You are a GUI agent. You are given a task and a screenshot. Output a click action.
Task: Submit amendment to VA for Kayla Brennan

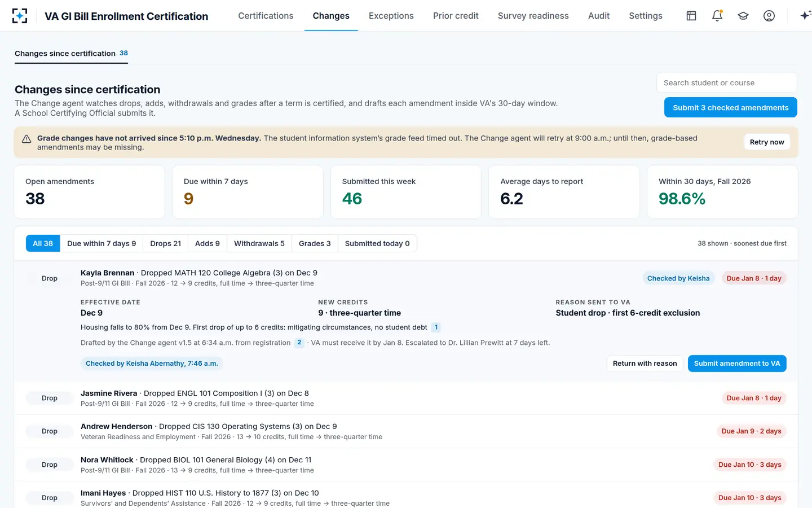tap(737, 364)
